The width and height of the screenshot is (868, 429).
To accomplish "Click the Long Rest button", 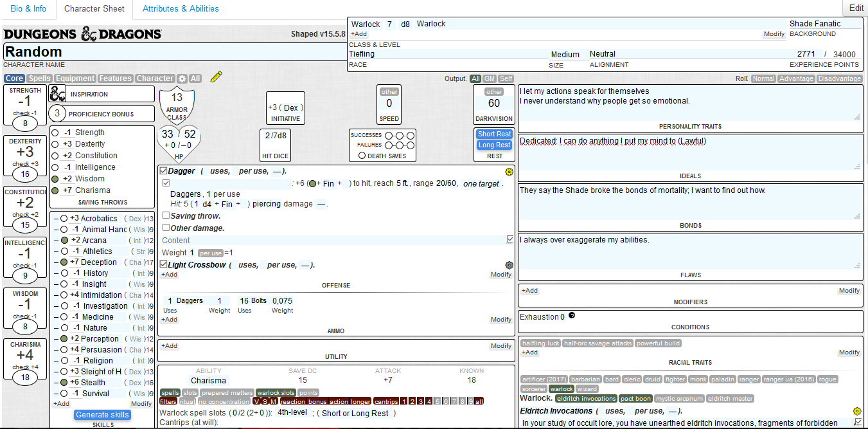I will point(495,145).
